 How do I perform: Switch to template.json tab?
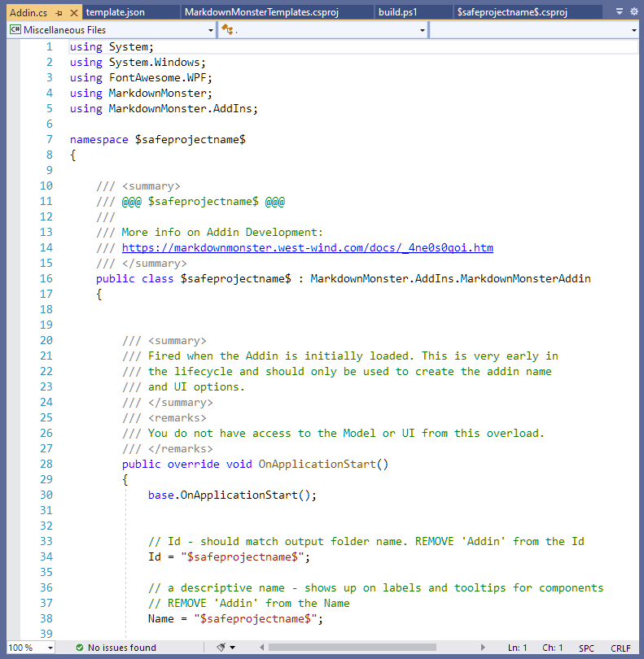click(x=116, y=12)
